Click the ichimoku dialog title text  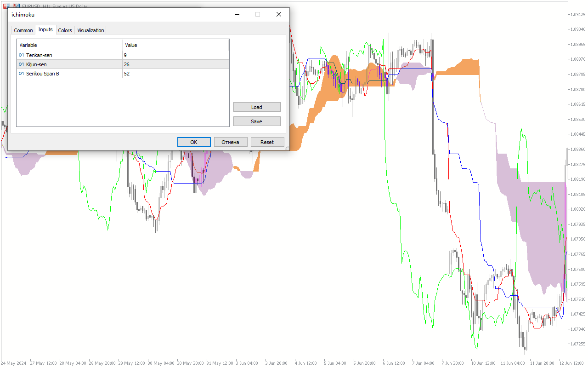click(23, 15)
